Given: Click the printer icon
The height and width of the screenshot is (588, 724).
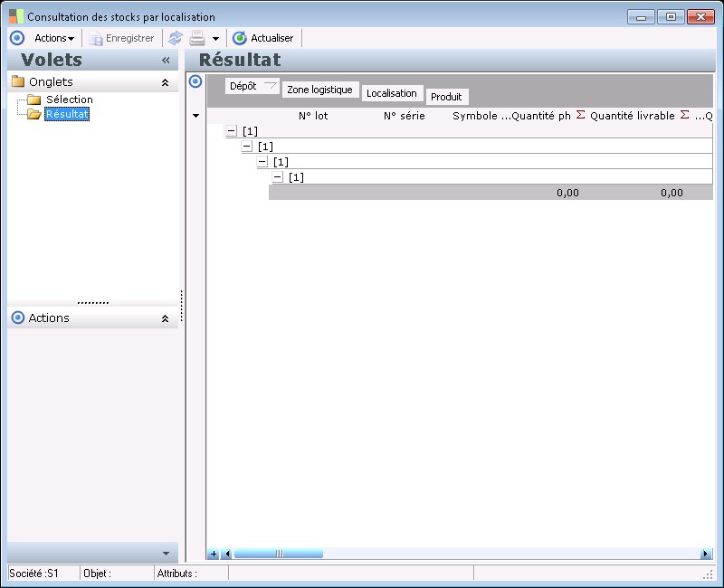Looking at the screenshot, I should (197, 38).
